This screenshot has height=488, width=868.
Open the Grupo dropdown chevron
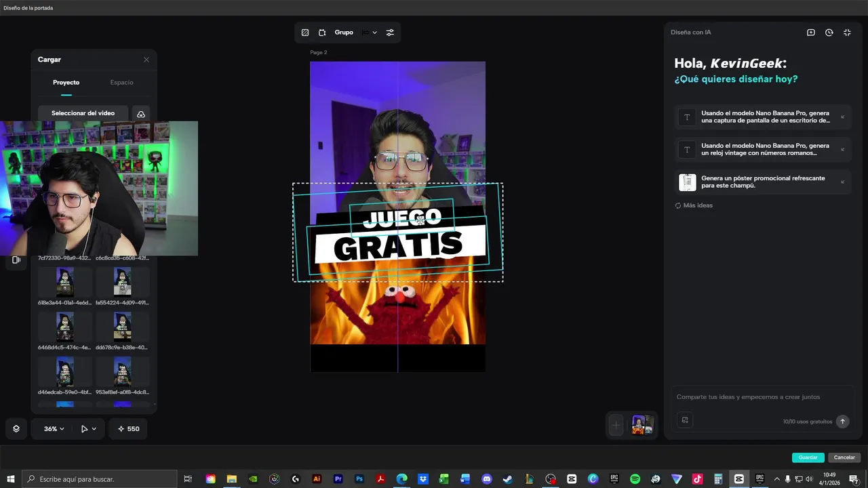tap(374, 33)
